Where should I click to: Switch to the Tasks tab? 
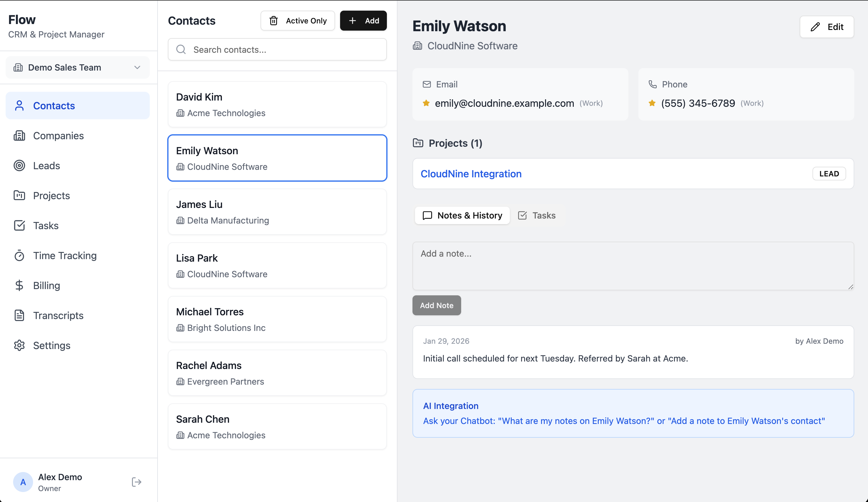pos(536,215)
